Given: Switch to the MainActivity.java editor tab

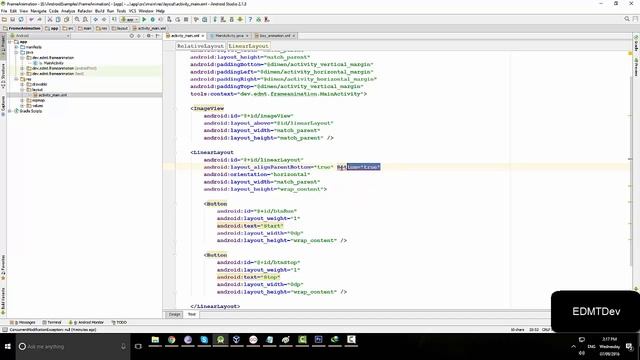Looking at the screenshot, I should point(229,36).
